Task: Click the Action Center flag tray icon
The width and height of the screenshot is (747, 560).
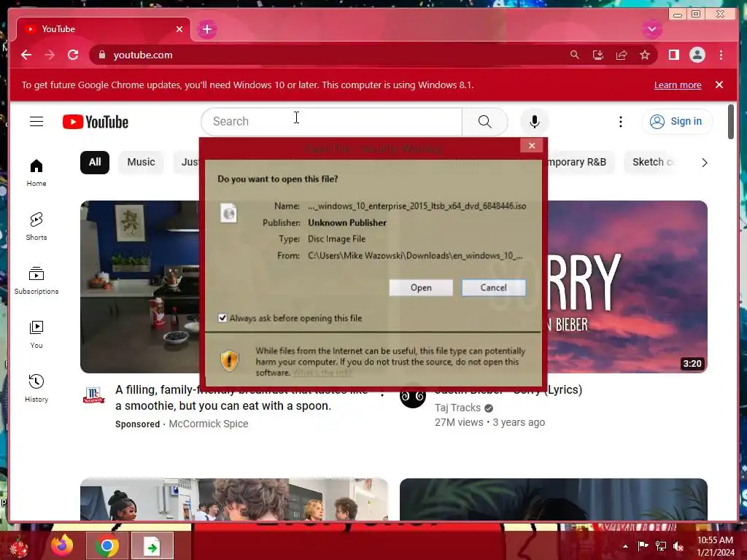Action: (x=643, y=545)
